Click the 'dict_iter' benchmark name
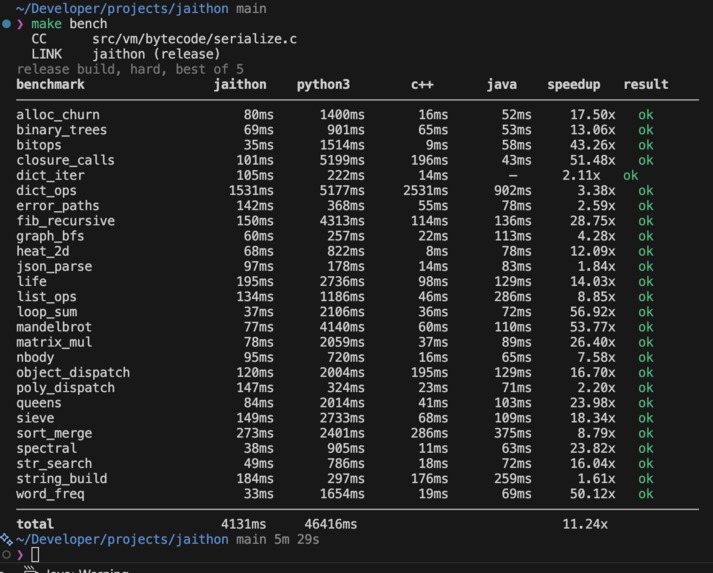 point(50,176)
